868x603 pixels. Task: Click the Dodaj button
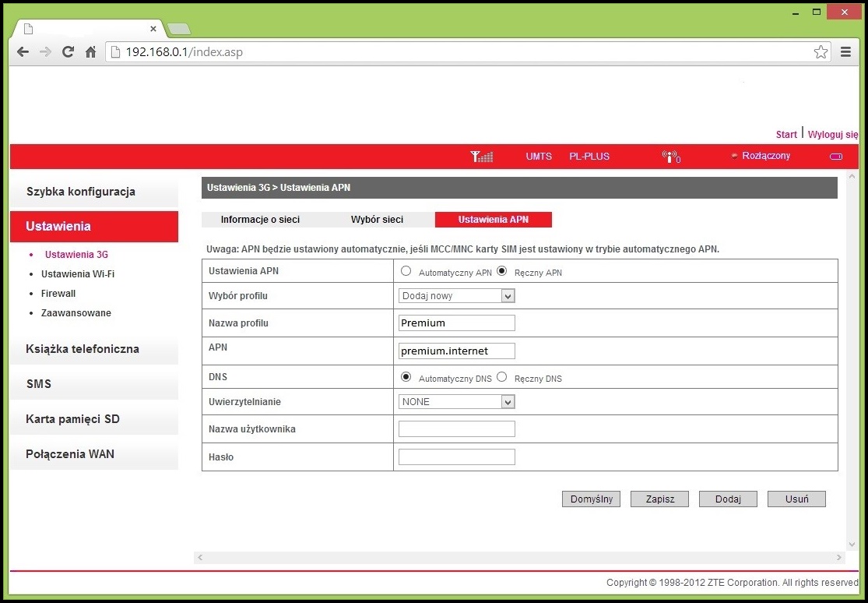728,499
